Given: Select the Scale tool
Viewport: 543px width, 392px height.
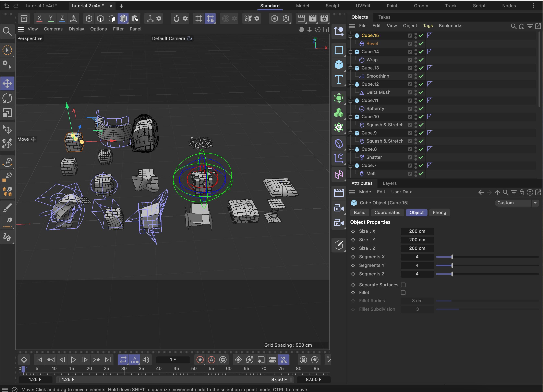Looking at the screenshot, I should [7, 113].
